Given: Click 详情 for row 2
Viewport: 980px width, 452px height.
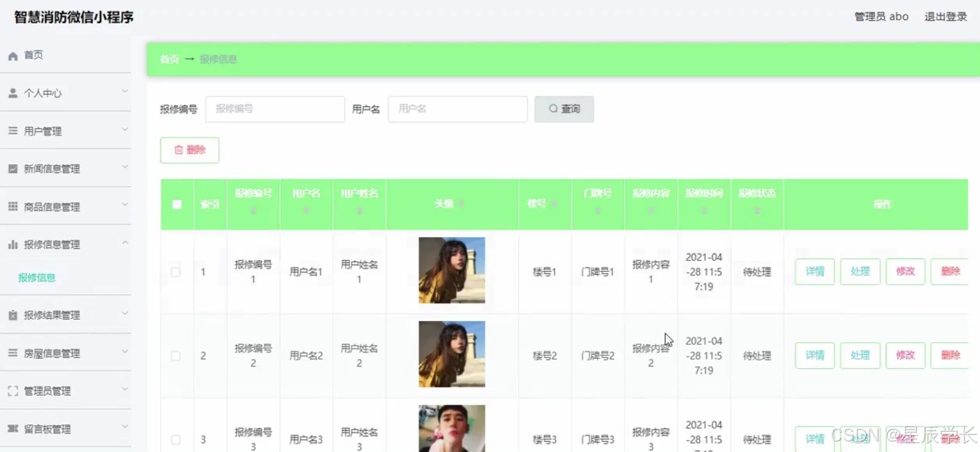Looking at the screenshot, I should click(815, 355).
